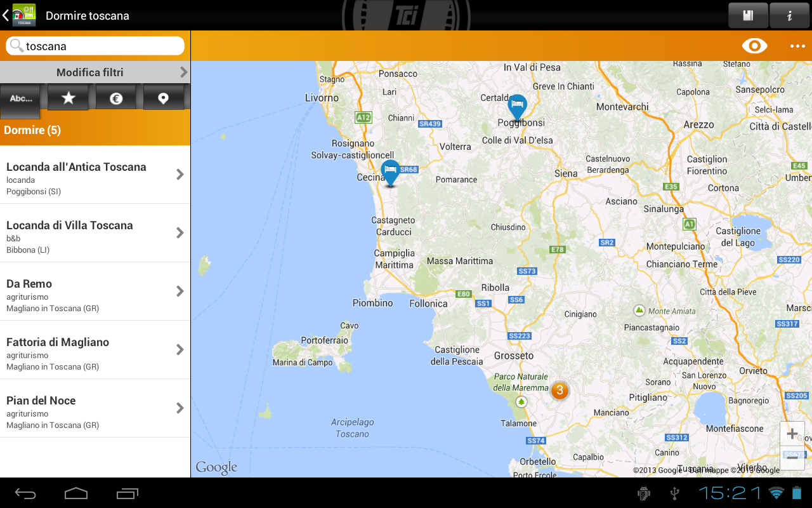Viewport: 812px width, 508px height.
Task: Open Locanda all'Antica Toscana entry
Action: point(95,175)
